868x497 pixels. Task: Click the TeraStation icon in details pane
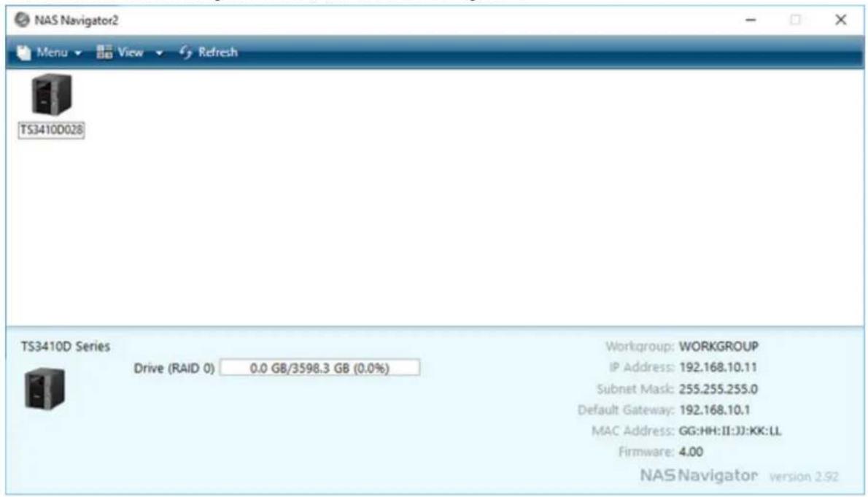click(44, 388)
